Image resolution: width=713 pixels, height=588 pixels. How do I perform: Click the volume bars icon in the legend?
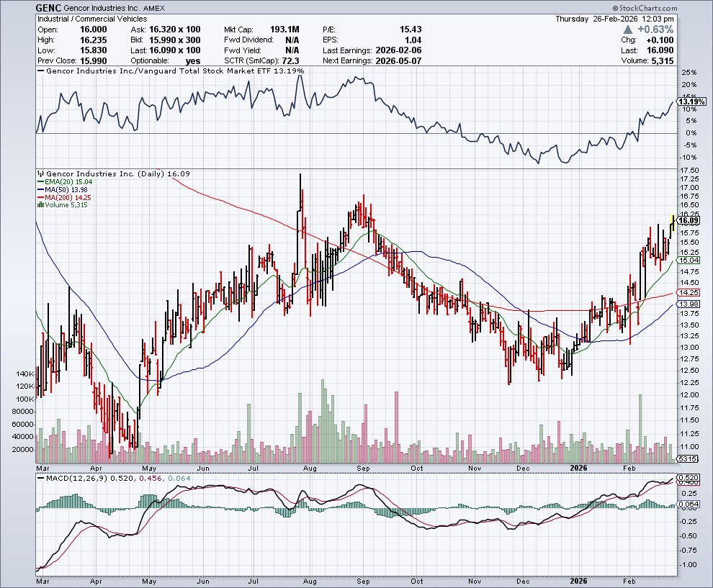[x=40, y=205]
